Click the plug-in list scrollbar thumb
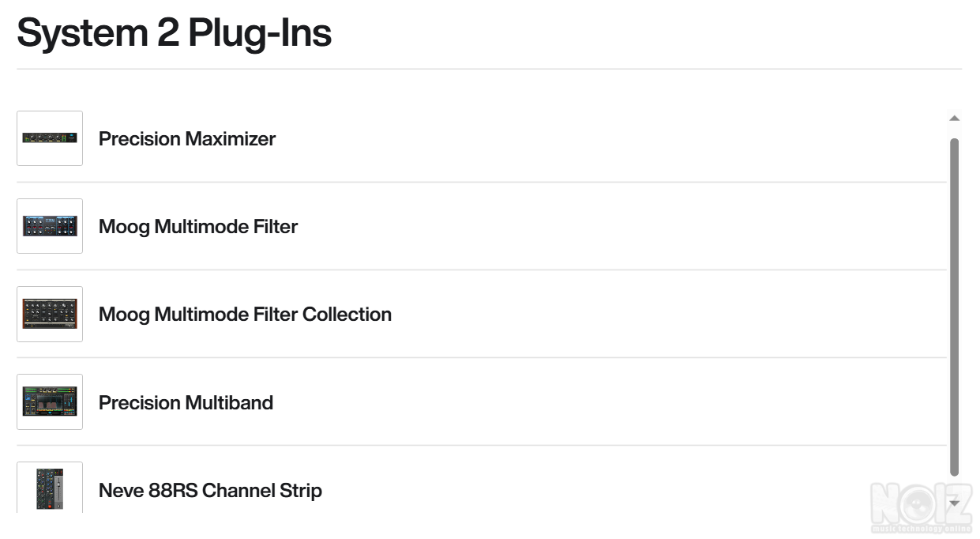Image resolution: width=980 pixels, height=539 pixels. pos(954,307)
